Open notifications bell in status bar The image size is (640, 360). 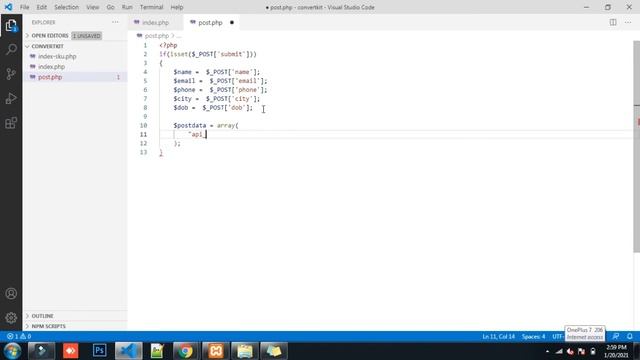point(630,336)
